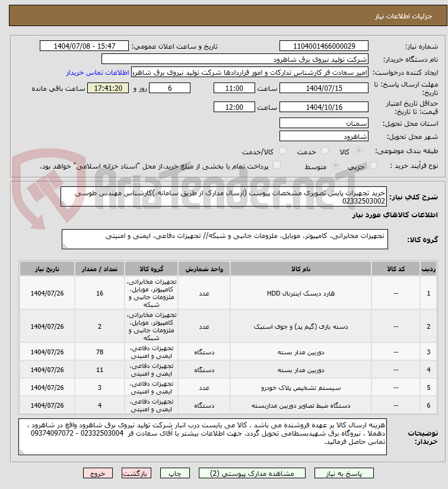Click the چاپ print button
Screen dimensions: 448x489
tap(175, 474)
